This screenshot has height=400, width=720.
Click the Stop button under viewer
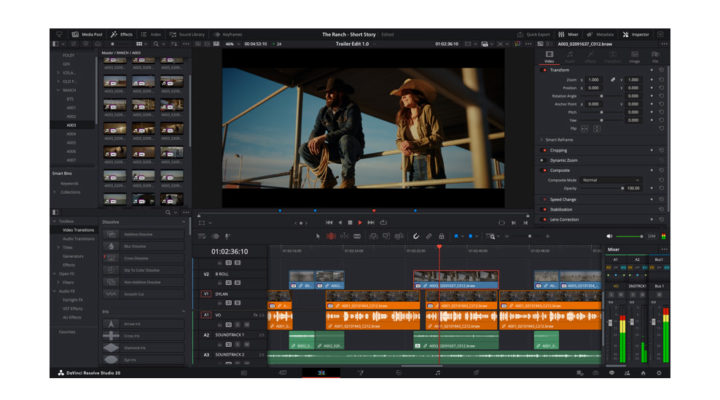[350, 222]
